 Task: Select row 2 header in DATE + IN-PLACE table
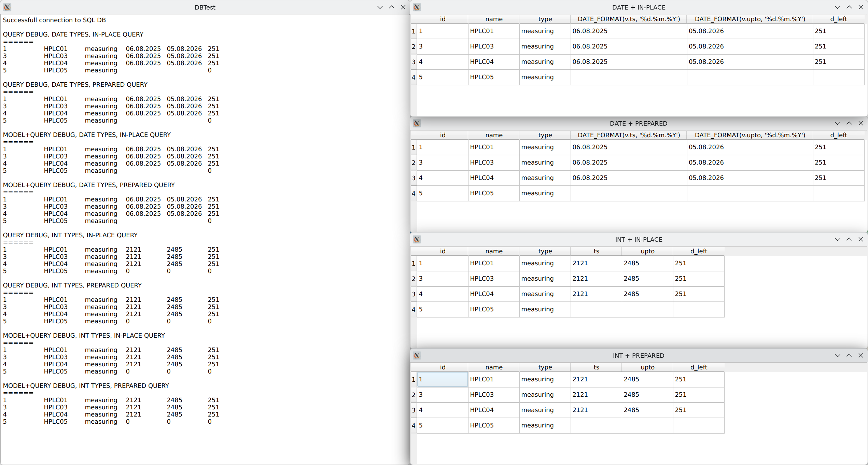pos(414,46)
